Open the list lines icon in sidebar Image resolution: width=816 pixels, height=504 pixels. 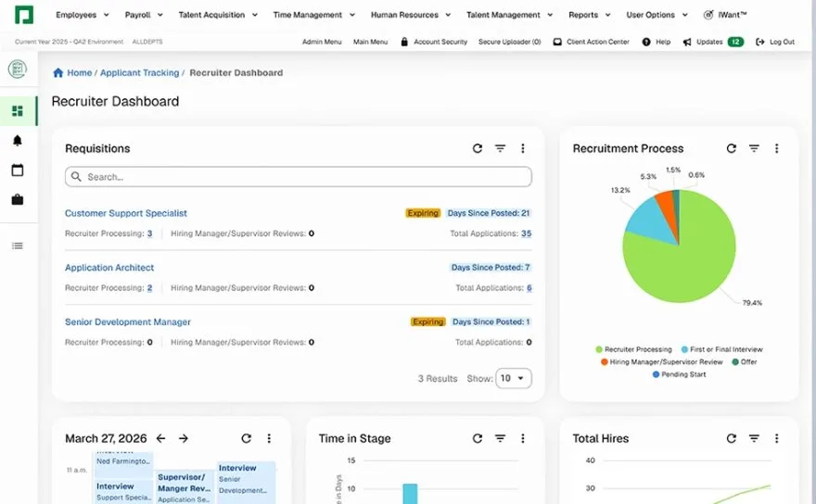[x=18, y=246]
